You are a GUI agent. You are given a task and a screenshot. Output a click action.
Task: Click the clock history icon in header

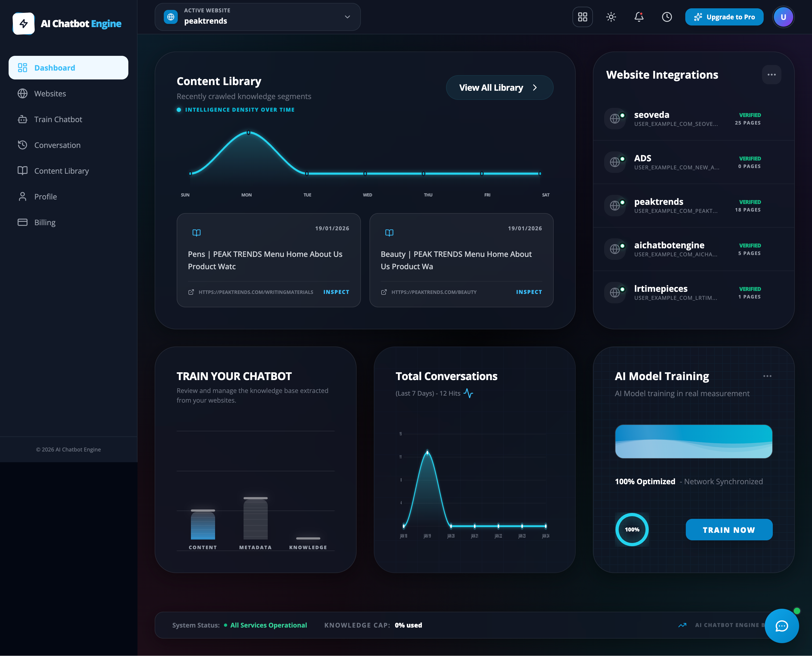[667, 17]
